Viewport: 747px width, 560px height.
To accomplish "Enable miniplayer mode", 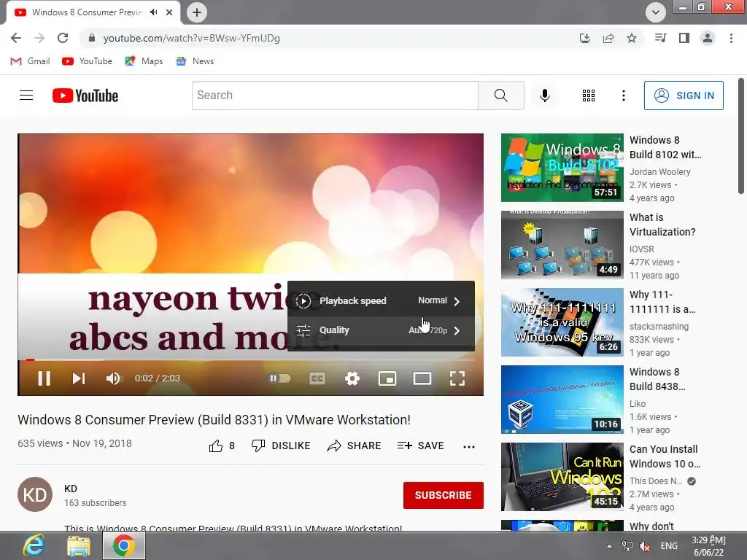I will (387, 378).
